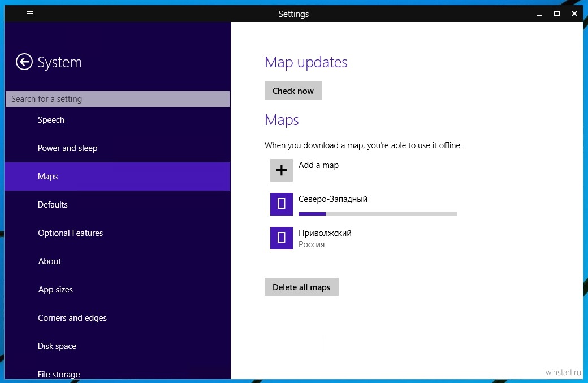Click the Приволжский map name
This screenshot has width=588, height=383.
coord(325,233)
